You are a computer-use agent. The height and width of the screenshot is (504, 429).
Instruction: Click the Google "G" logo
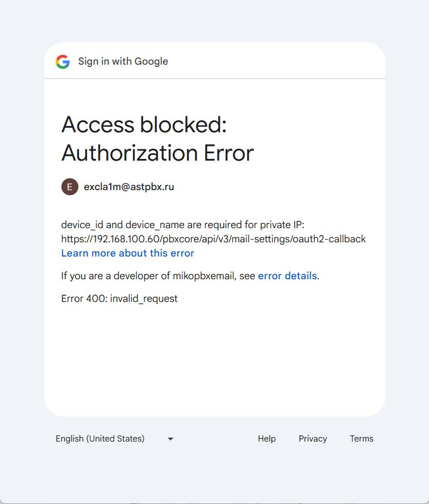pos(63,62)
